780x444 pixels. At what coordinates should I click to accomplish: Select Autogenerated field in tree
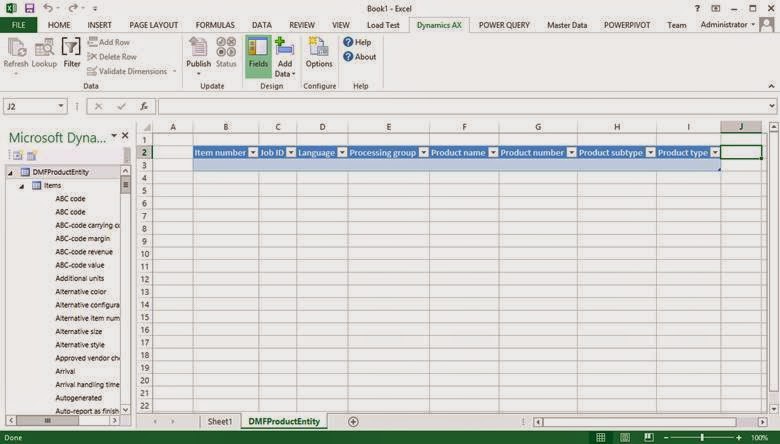79,398
